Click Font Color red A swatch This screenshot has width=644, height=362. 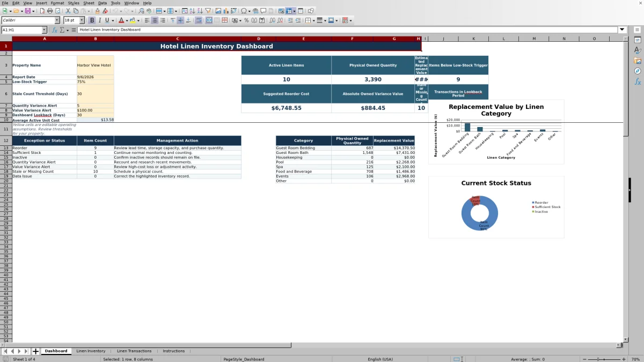(x=121, y=20)
